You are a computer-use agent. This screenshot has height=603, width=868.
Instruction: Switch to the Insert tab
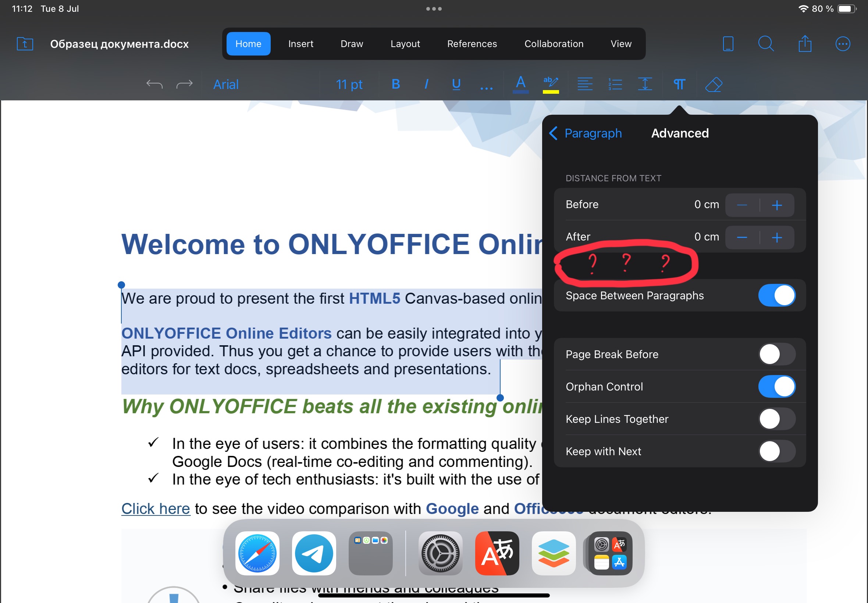tap(301, 44)
